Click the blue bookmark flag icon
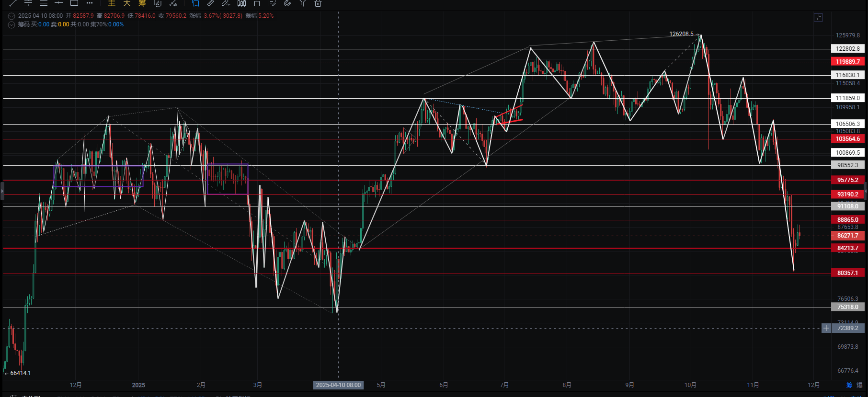 coord(195,3)
